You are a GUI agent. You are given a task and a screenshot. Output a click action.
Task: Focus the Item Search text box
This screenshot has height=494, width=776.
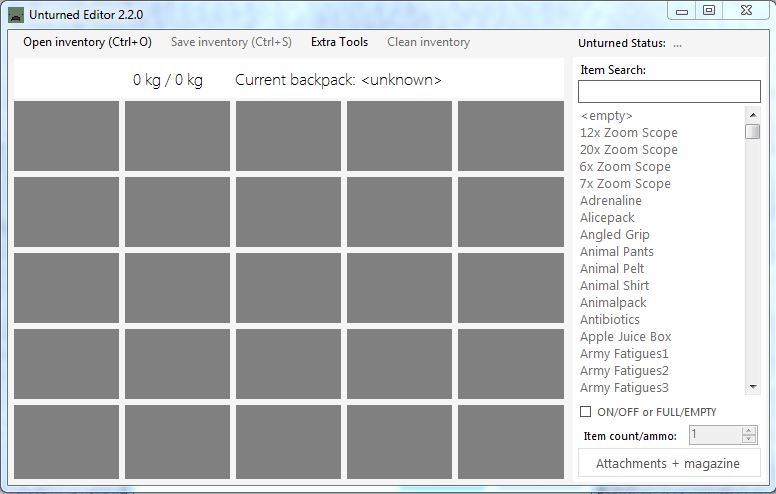coord(669,92)
